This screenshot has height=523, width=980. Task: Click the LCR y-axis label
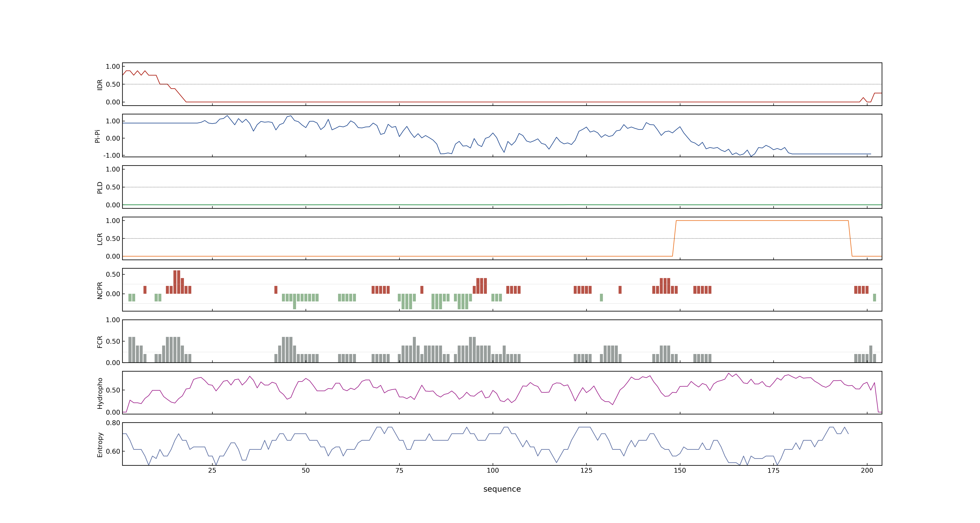click(100, 239)
